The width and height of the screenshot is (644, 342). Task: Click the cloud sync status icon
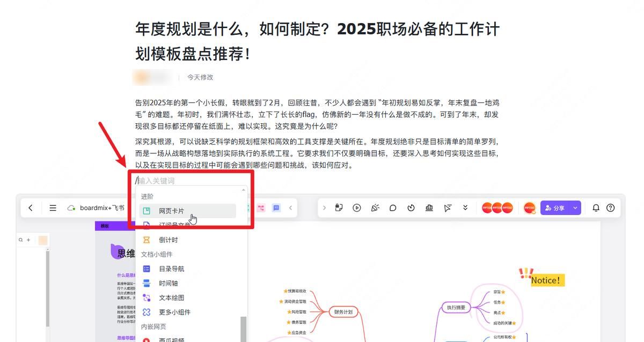pos(70,208)
